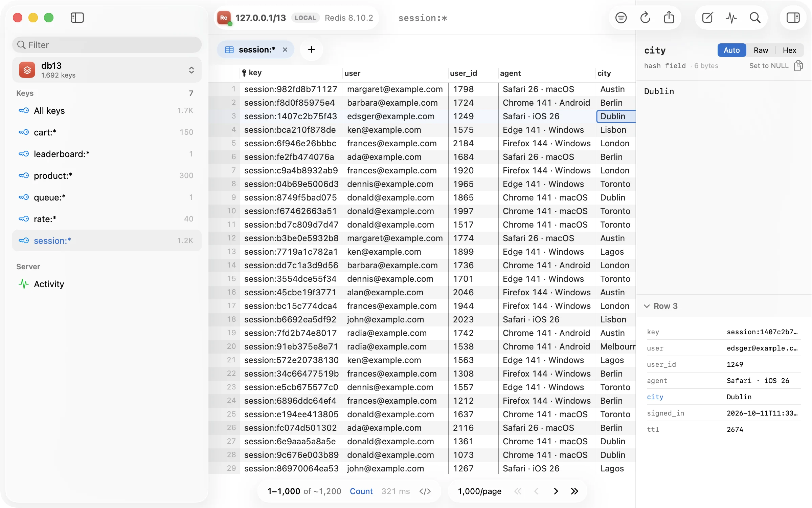Sort by the user_id column header
Viewport: 812px width, 508px height.
[x=473, y=73]
